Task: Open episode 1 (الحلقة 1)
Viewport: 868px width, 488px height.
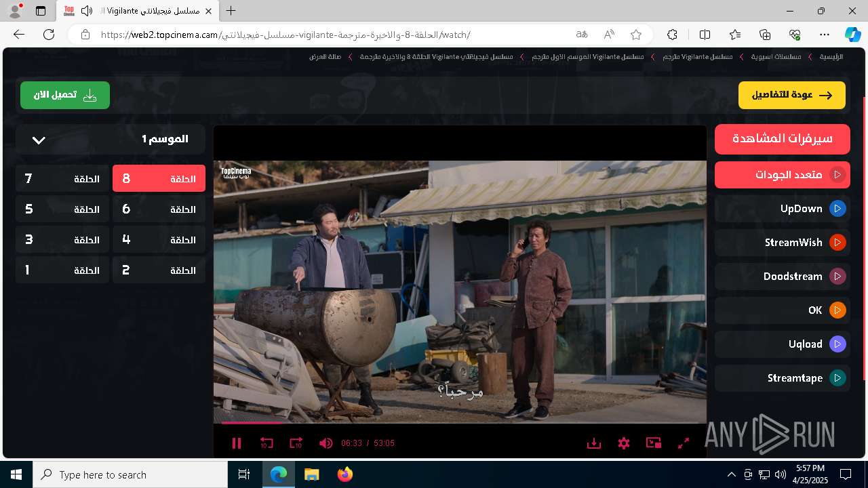Action: 62,270
